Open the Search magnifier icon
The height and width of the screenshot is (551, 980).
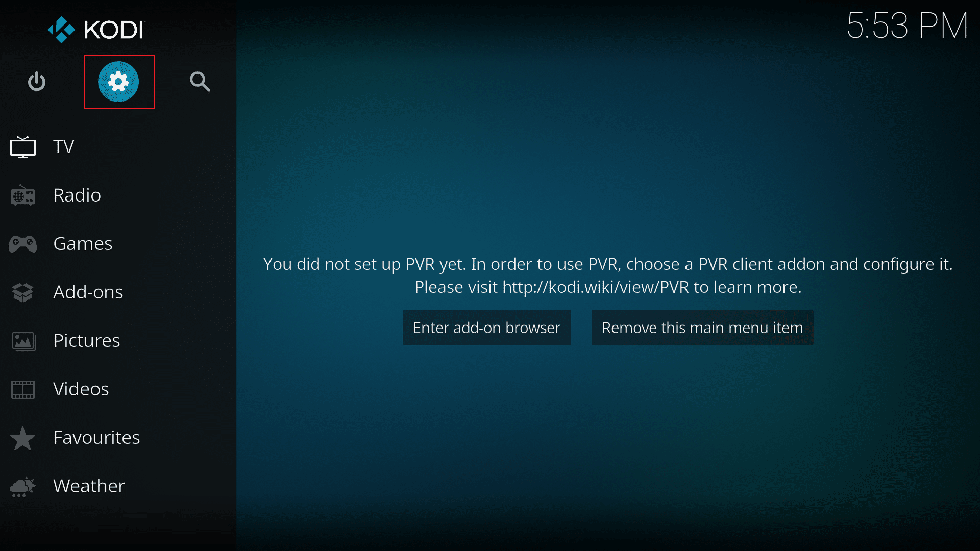[x=200, y=82]
